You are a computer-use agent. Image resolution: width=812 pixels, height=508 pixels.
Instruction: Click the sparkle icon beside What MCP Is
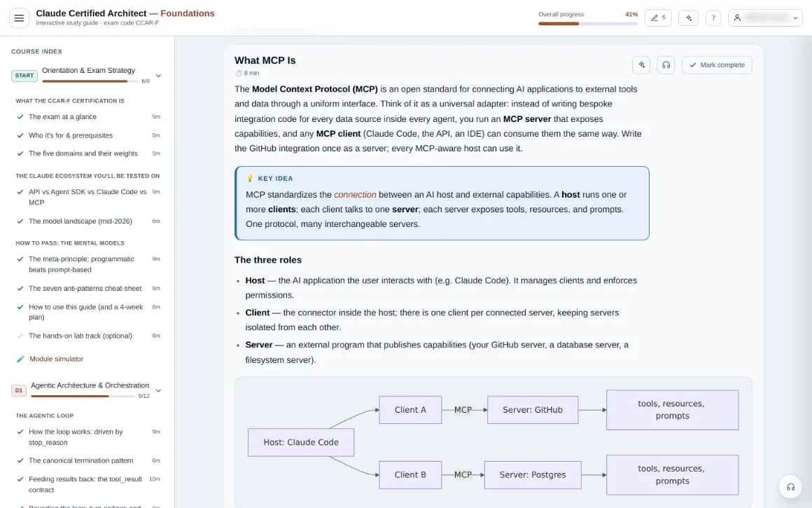pyautogui.click(x=641, y=64)
